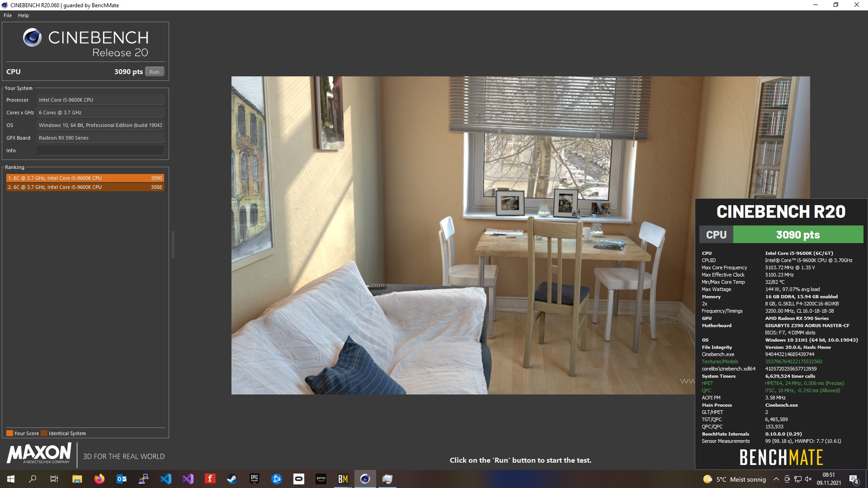Open the network status tray icon
868x488 pixels.
coord(798,479)
